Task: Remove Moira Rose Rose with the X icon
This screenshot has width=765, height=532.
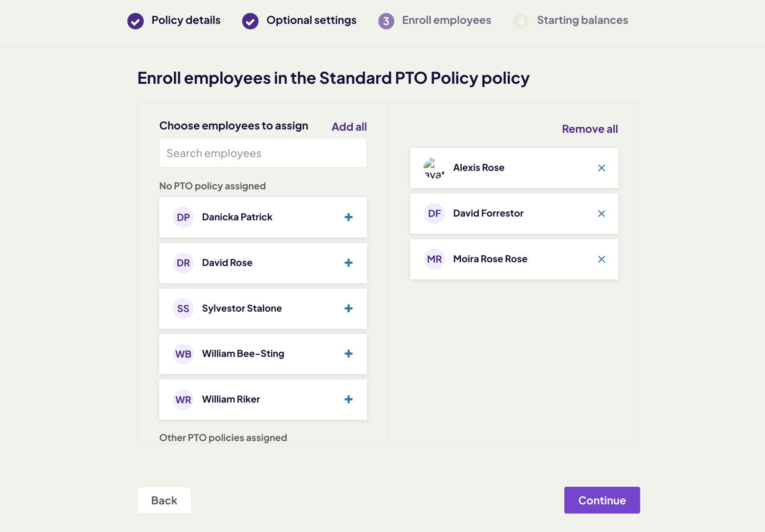Action: point(602,259)
